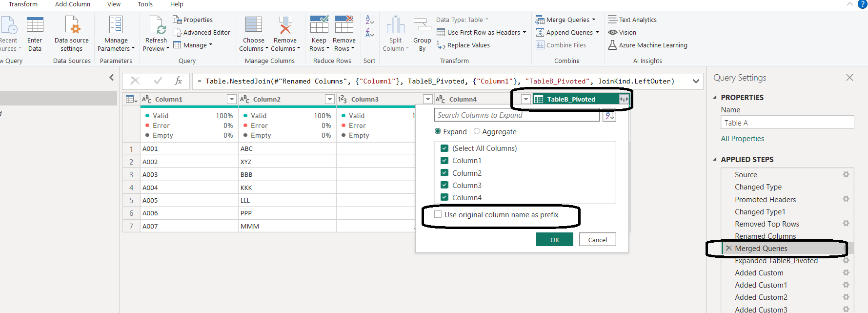Open the Transform ribbon tab

click(x=23, y=4)
